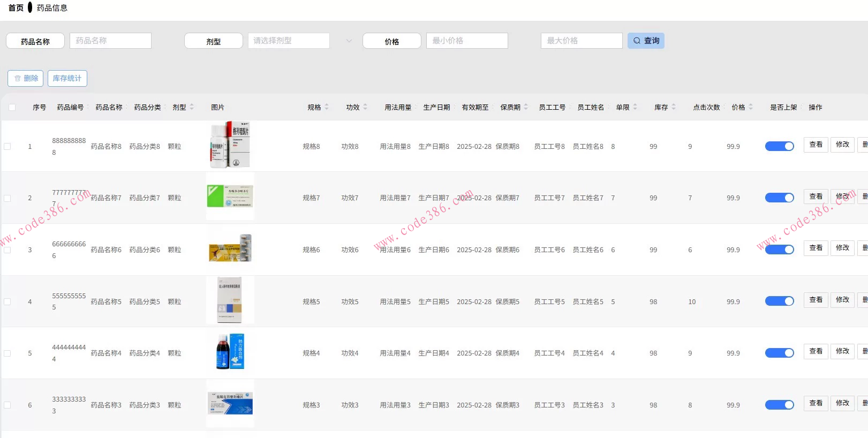Open the product image of 药品名称6
868x438 pixels.
pyautogui.click(x=230, y=248)
